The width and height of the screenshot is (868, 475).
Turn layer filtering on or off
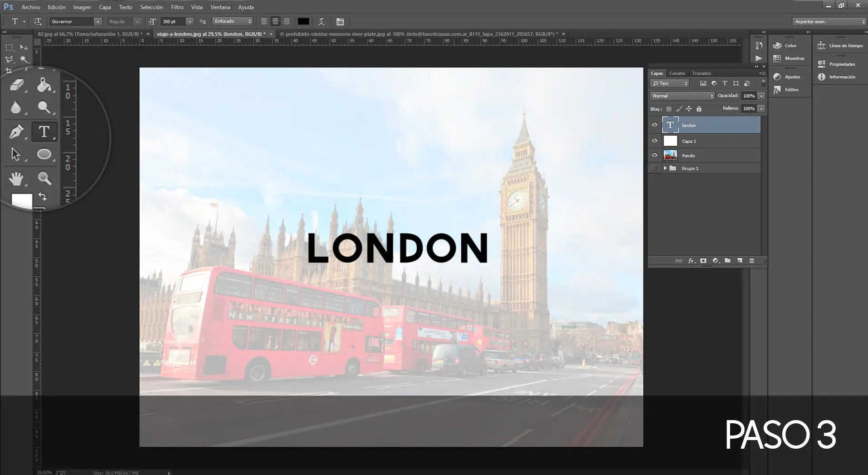(763, 83)
